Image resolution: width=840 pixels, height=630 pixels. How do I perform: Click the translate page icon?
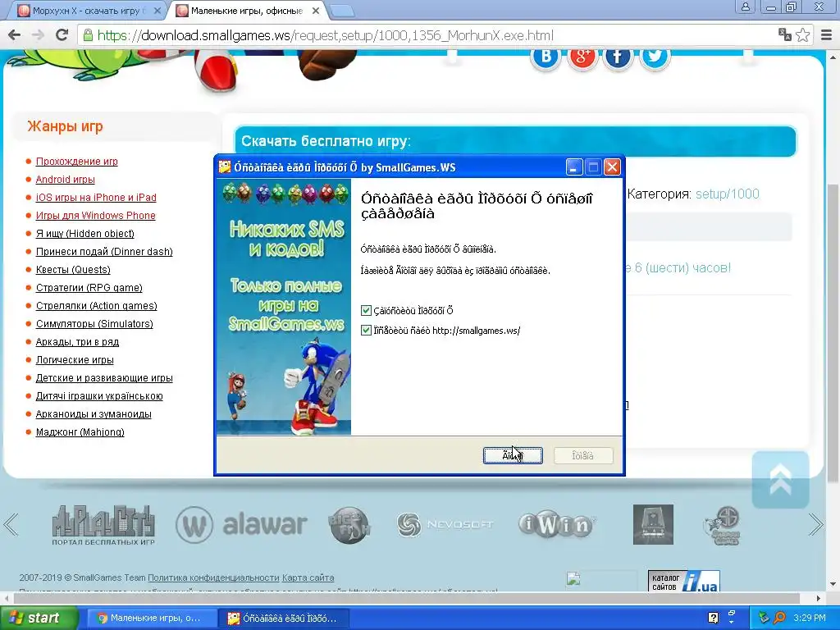pyautogui.click(x=785, y=34)
